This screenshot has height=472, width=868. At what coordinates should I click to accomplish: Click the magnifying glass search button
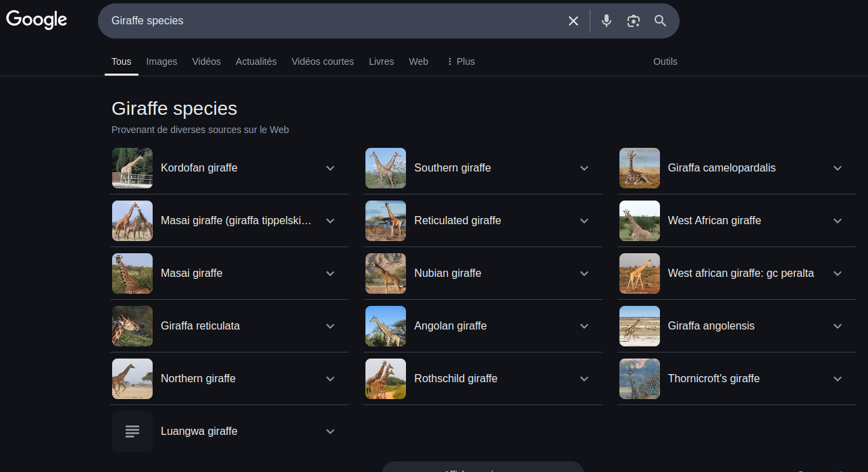(x=660, y=21)
